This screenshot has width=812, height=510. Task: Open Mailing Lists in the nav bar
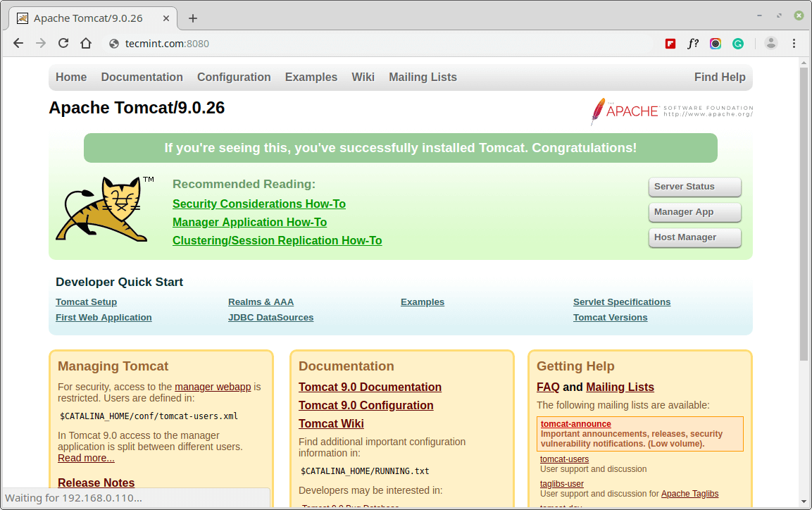click(423, 77)
